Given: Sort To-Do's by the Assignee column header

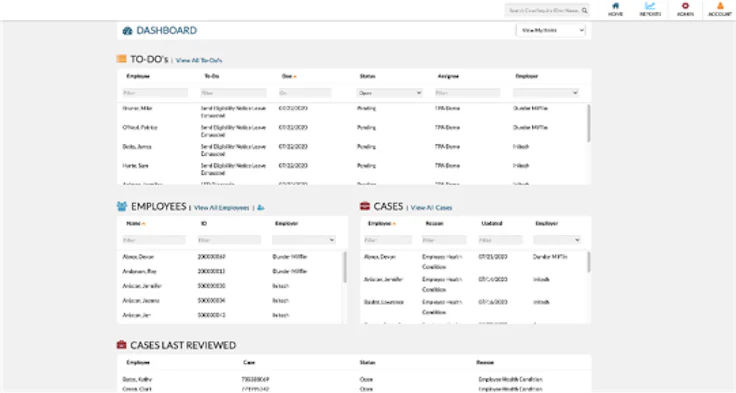Looking at the screenshot, I should (448, 76).
